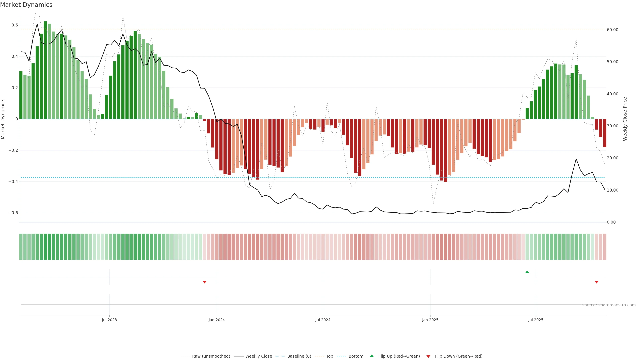Toggle the Flip Up legend triangle icon

372,356
